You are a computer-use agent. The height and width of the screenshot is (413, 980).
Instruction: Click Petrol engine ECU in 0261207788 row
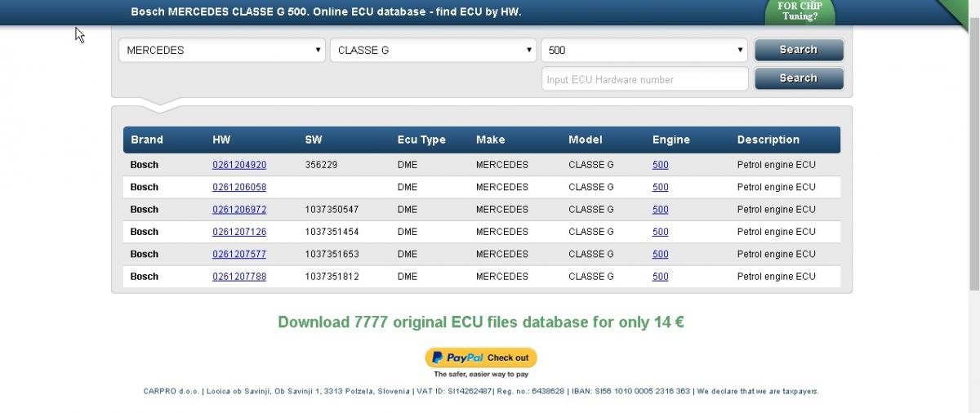pos(777,277)
